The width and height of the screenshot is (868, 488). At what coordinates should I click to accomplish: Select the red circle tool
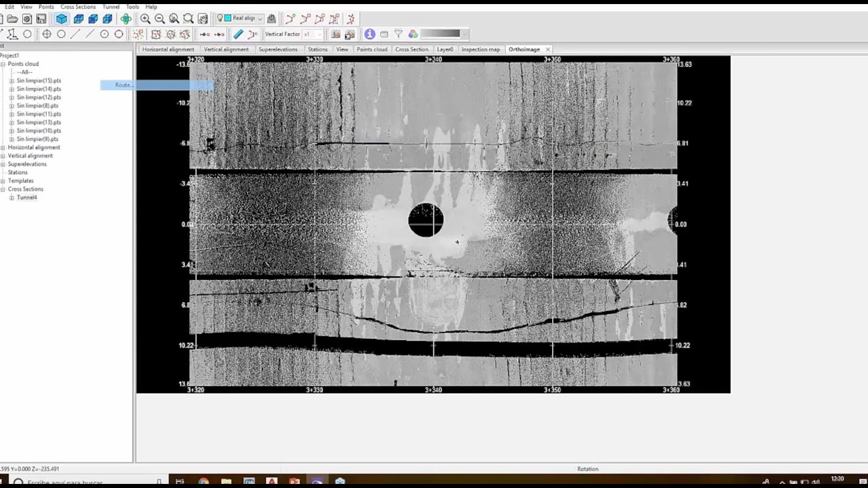click(119, 34)
